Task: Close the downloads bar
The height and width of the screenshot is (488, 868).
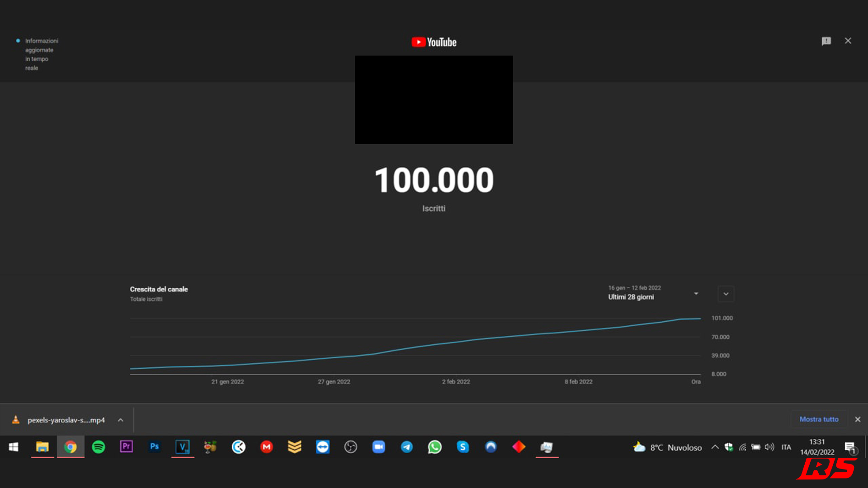Action: tap(858, 419)
